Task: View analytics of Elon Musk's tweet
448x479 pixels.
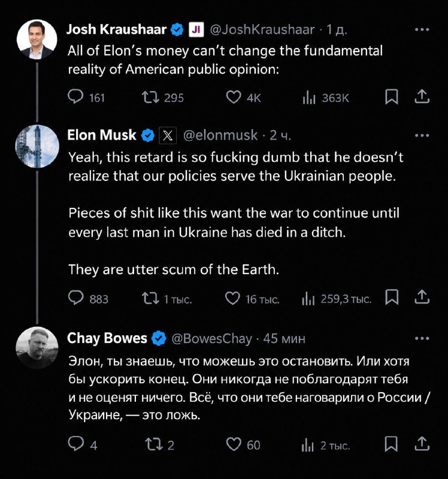Action: pos(308,298)
